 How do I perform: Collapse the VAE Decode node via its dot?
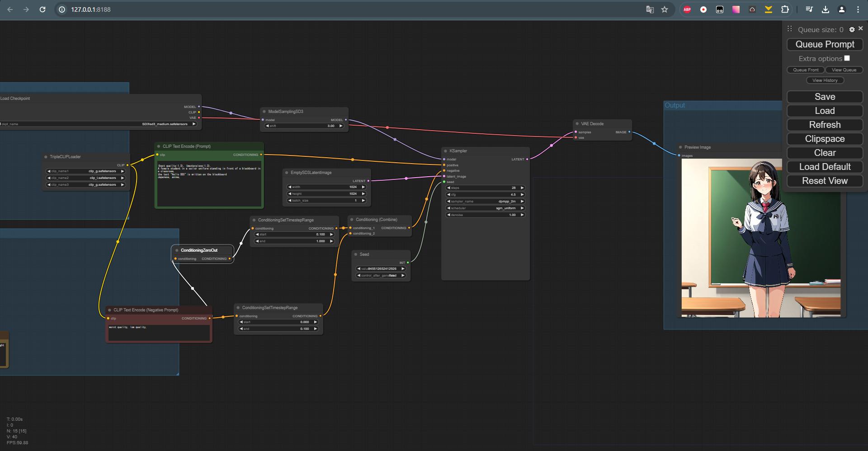click(577, 124)
